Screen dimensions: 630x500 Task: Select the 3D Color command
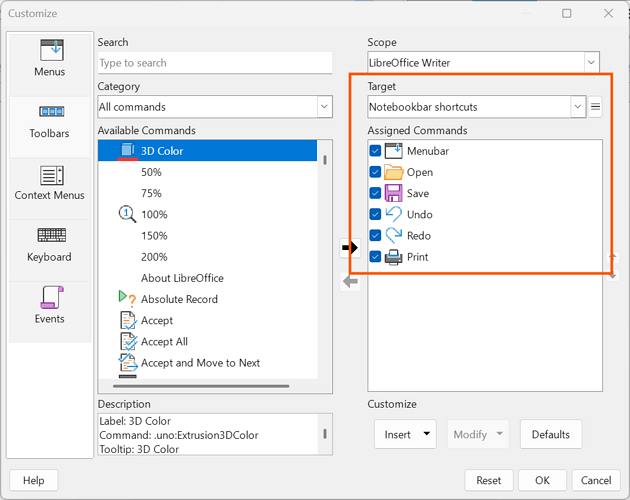(x=207, y=151)
